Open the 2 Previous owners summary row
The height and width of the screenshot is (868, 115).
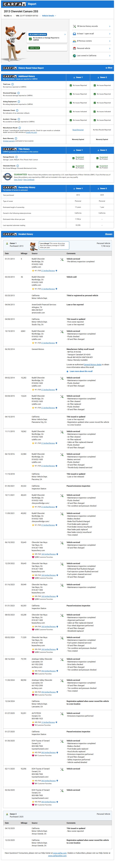click(x=91, y=41)
